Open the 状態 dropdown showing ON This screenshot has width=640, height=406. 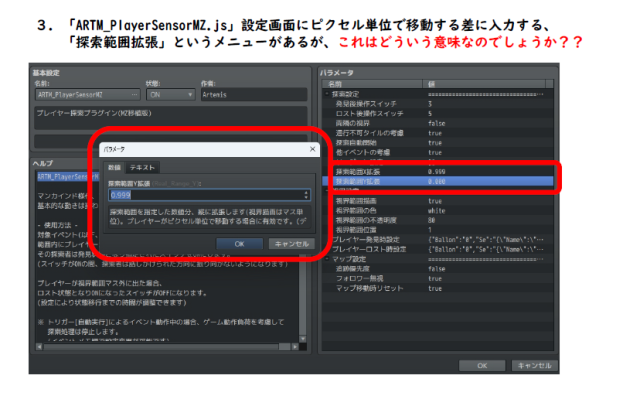(171, 94)
